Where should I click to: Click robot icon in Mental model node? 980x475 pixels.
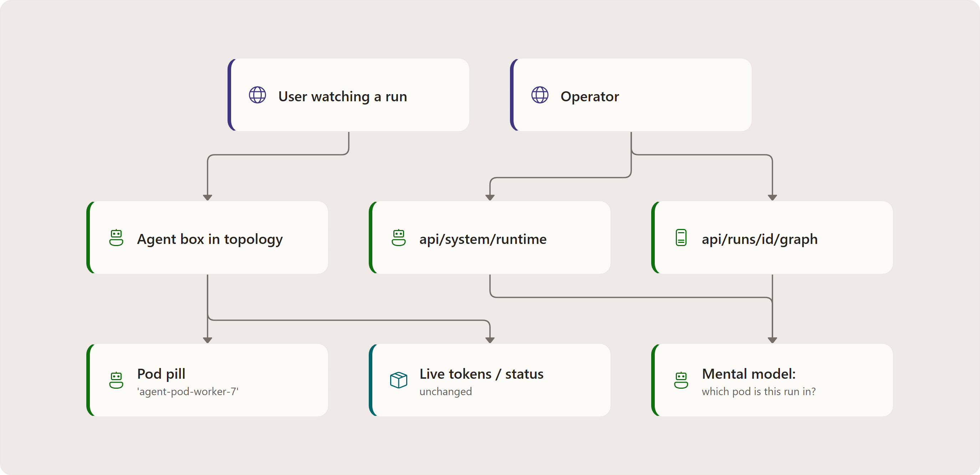pos(681,380)
